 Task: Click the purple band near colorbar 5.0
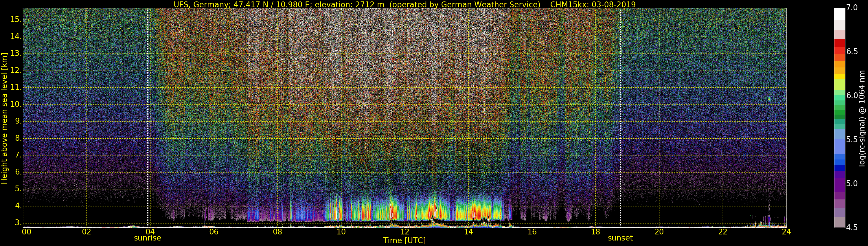tap(839, 184)
